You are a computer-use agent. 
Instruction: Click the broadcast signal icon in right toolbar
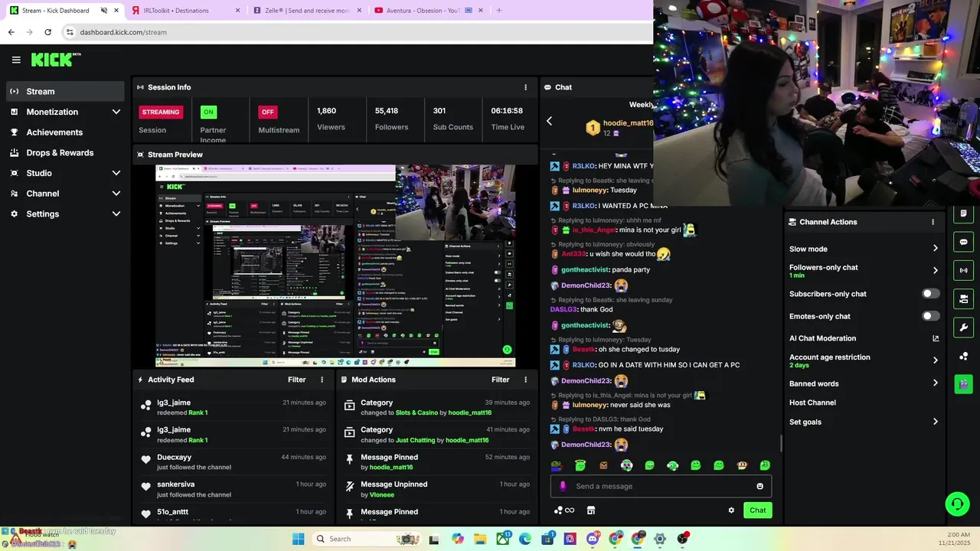(x=963, y=270)
